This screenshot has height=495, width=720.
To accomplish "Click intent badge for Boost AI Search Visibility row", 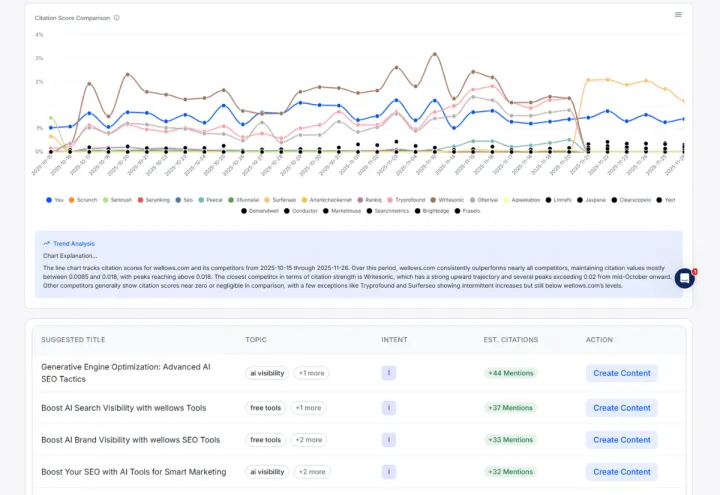I will (388, 408).
